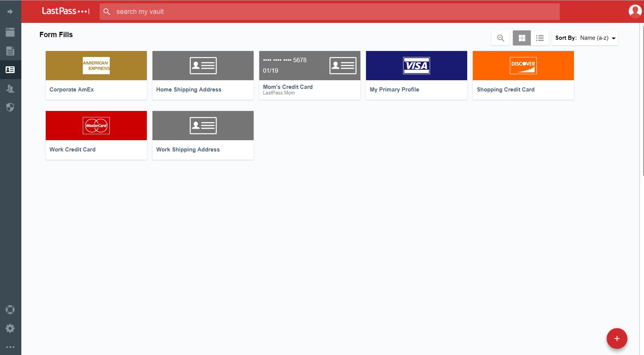The width and height of the screenshot is (644, 355).
Task: Click masked card number ending 5678
Action: (285, 60)
